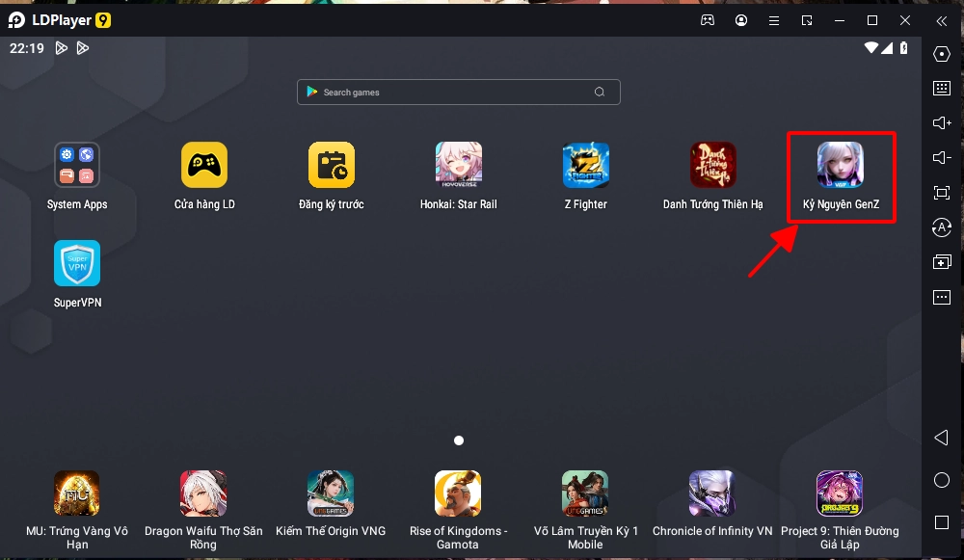Click the Wi-Fi status icon
This screenshot has width=964, height=560.
[871, 47]
